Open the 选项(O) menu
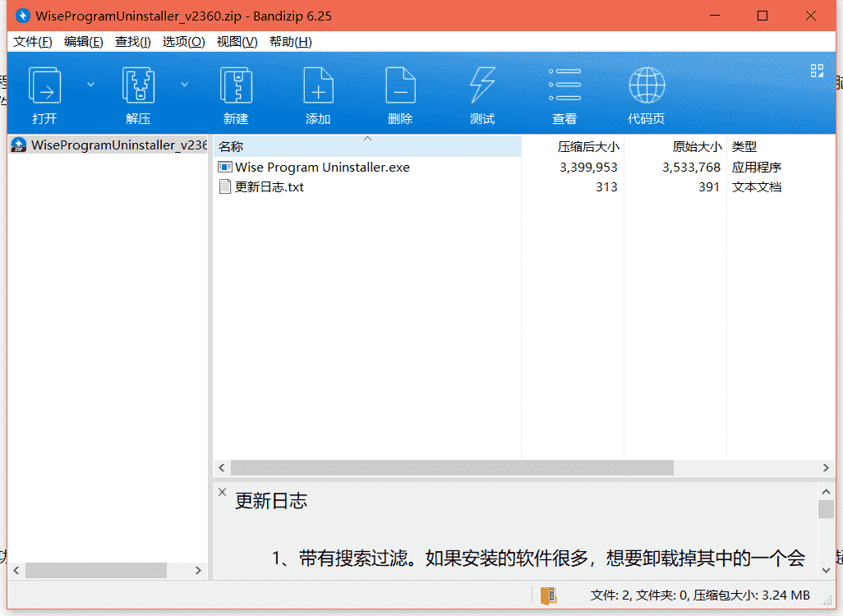This screenshot has height=616, width=843. pyautogui.click(x=184, y=42)
